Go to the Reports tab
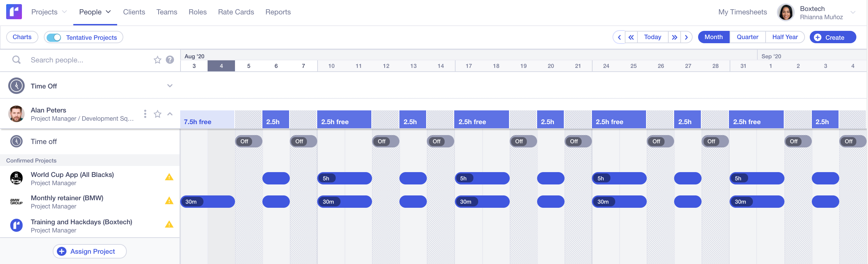The height and width of the screenshot is (264, 868). [x=278, y=12]
